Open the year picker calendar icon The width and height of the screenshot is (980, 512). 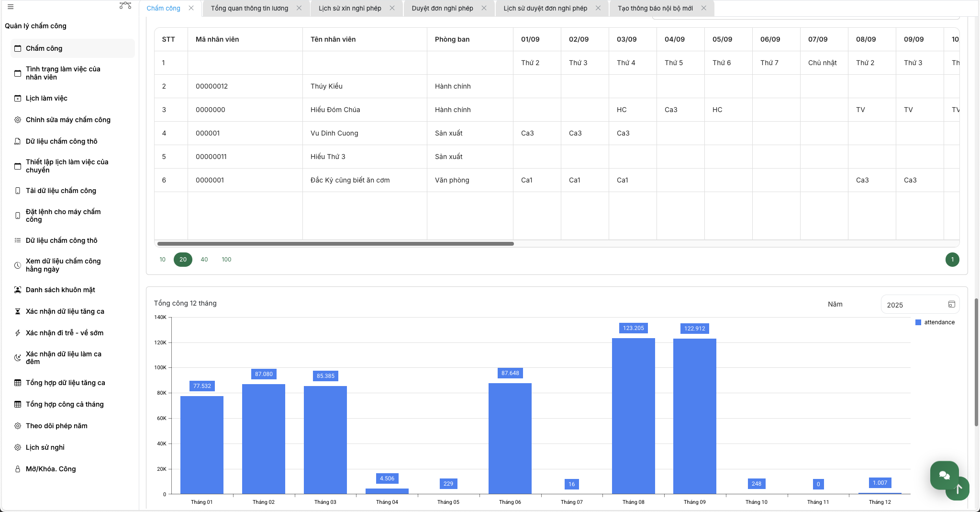coord(951,305)
